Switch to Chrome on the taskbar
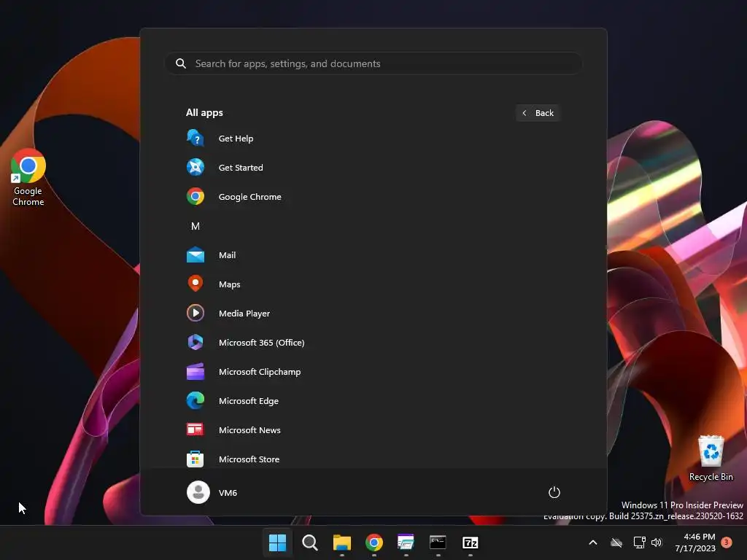The height and width of the screenshot is (560, 747). pyautogui.click(x=374, y=542)
